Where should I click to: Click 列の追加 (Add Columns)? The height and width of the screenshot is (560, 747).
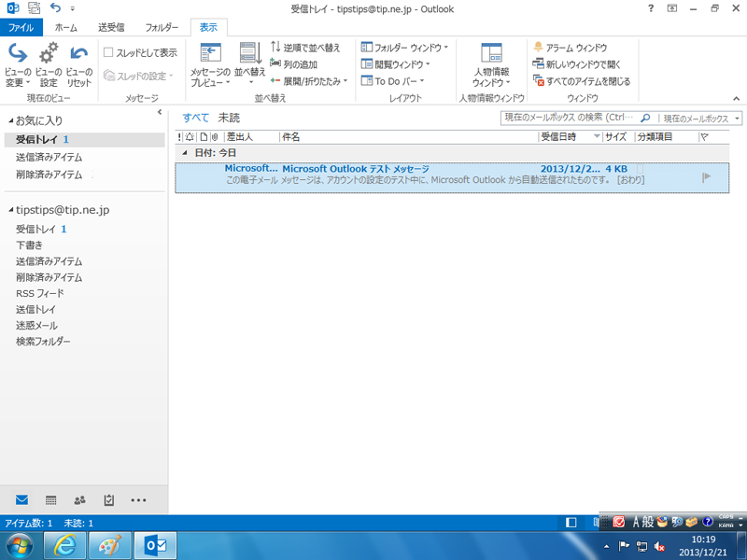pos(293,63)
